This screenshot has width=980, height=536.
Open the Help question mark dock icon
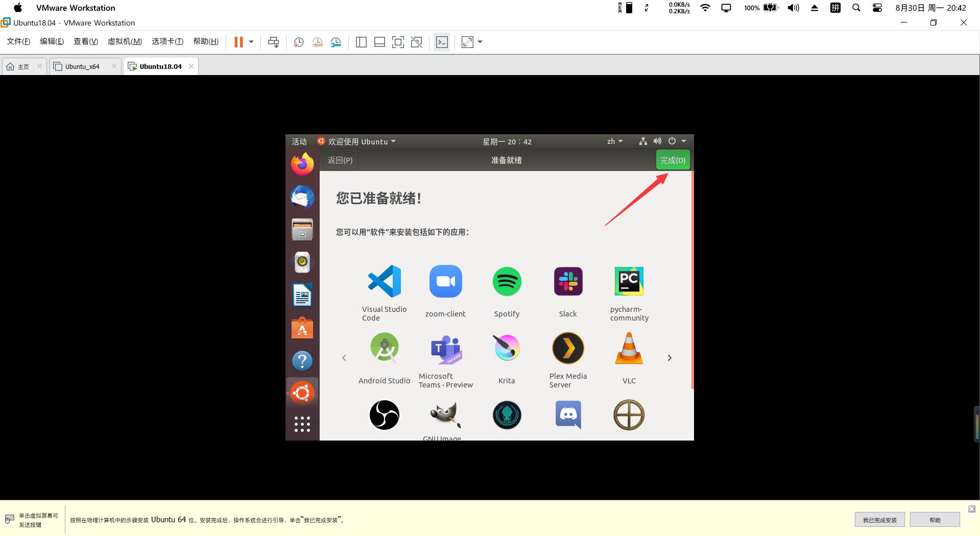click(x=302, y=361)
